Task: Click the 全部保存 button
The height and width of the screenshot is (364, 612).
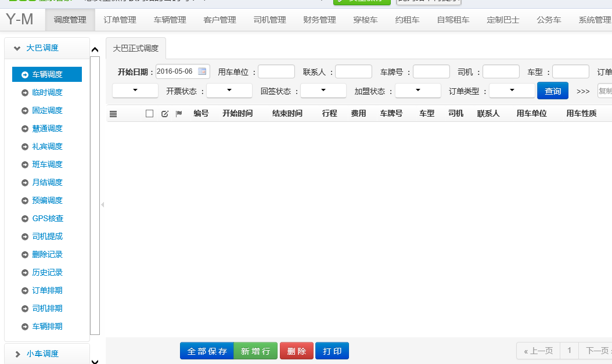Action: [207, 351]
